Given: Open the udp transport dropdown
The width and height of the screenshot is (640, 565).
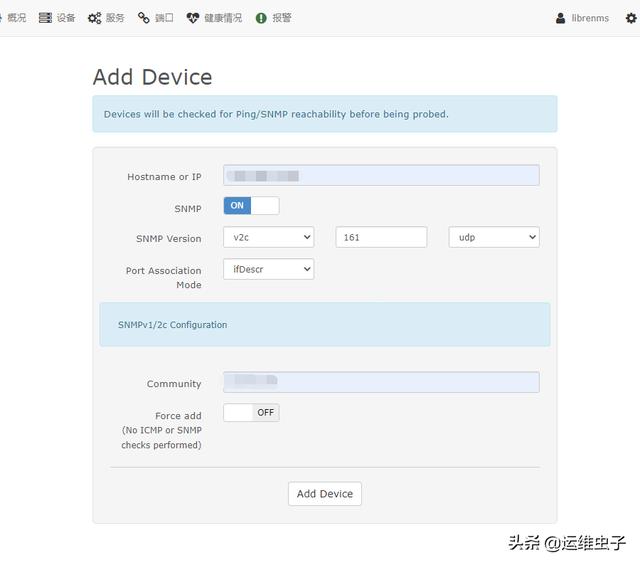Looking at the screenshot, I should [494, 237].
